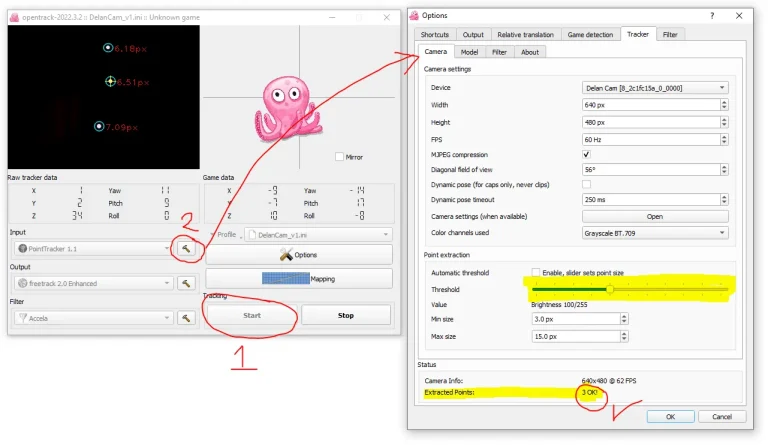Open the DelanCam_v1.ini profile dropdown
The height and width of the screenshot is (445, 768).
pyautogui.click(x=318, y=235)
